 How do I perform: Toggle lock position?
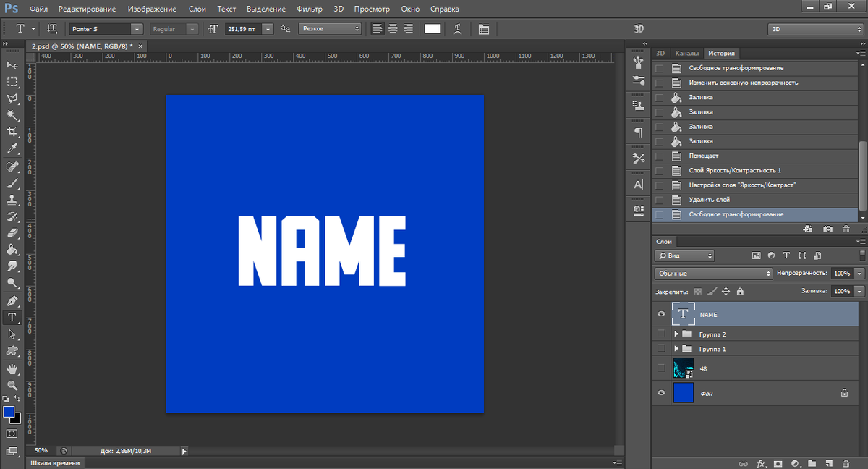[726, 291]
